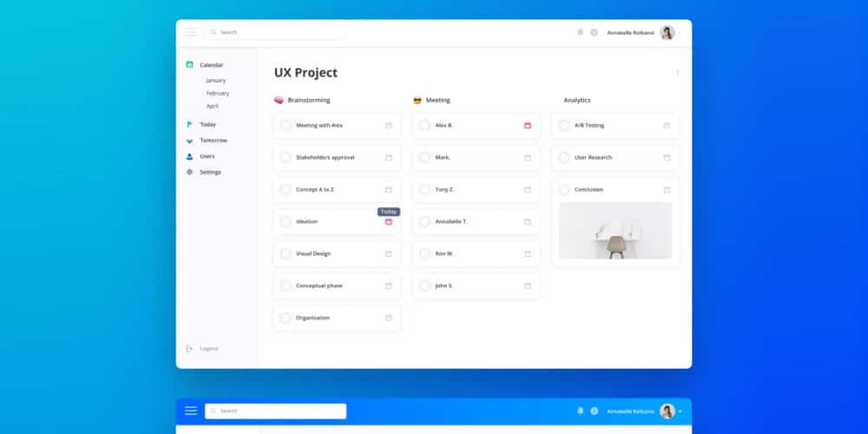The height and width of the screenshot is (434, 868).
Task: Click the notification bell in white window header
Action: coord(580,32)
